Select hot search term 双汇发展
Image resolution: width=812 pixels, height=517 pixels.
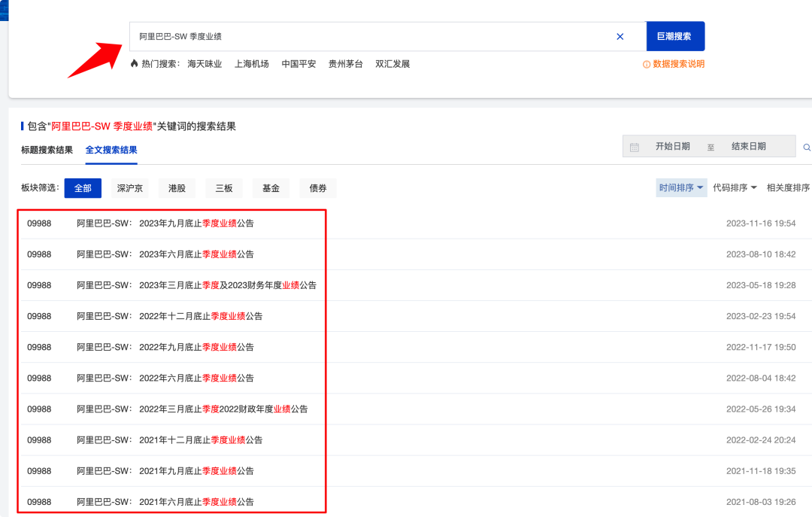[392, 64]
